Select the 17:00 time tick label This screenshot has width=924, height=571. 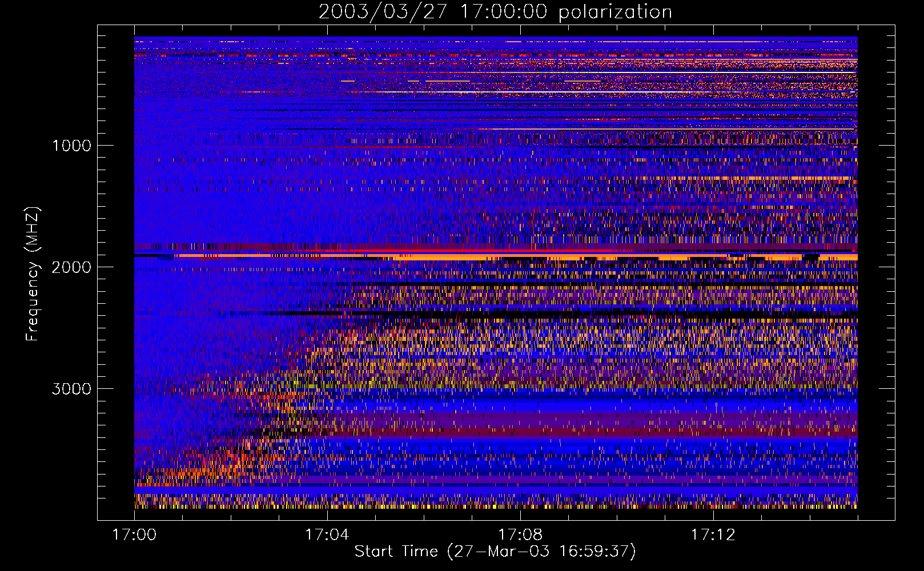134,535
